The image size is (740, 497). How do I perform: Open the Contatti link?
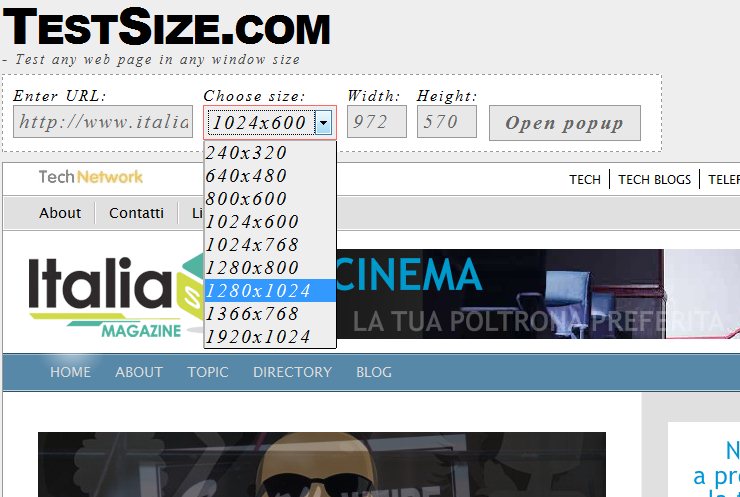(136, 213)
